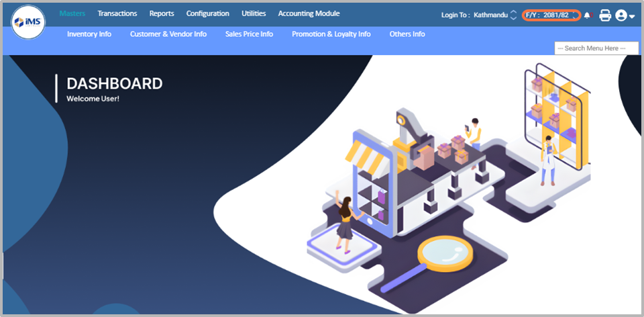Select Customer & Vendor Info submenu
The height and width of the screenshot is (317, 644).
(168, 34)
